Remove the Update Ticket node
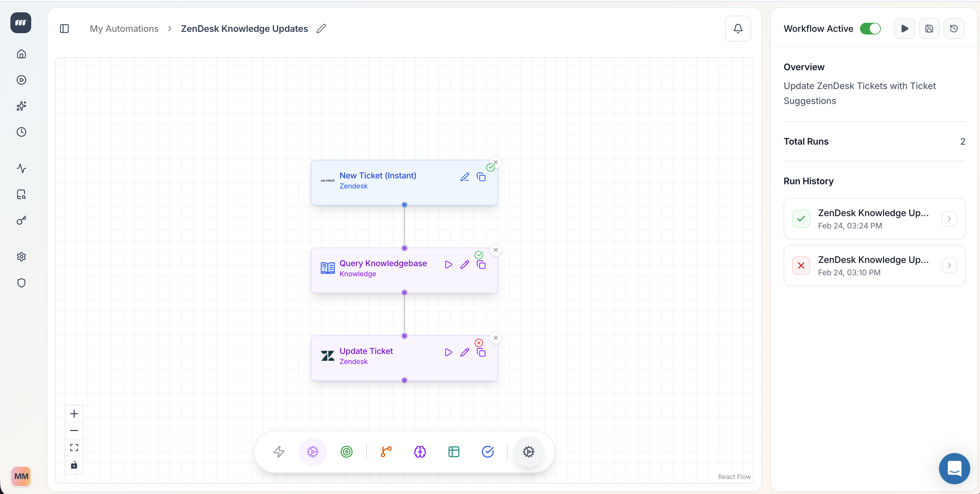The width and height of the screenshot is (980, 494). point(496,338)
